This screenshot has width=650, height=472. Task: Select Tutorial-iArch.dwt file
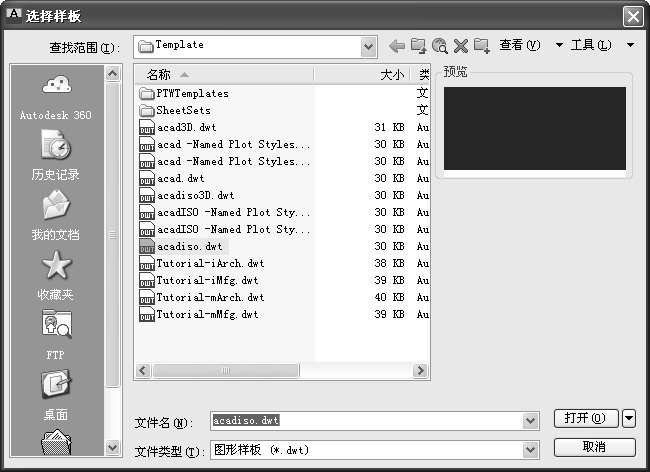210,264
